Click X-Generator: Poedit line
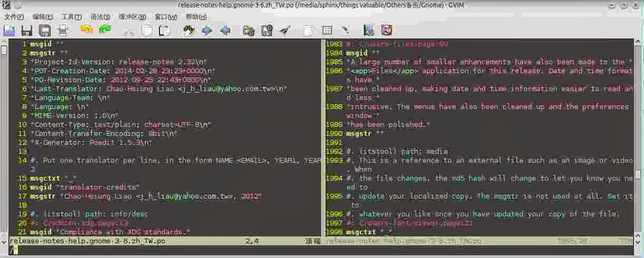The image size is (644, 258). (92, 143)
